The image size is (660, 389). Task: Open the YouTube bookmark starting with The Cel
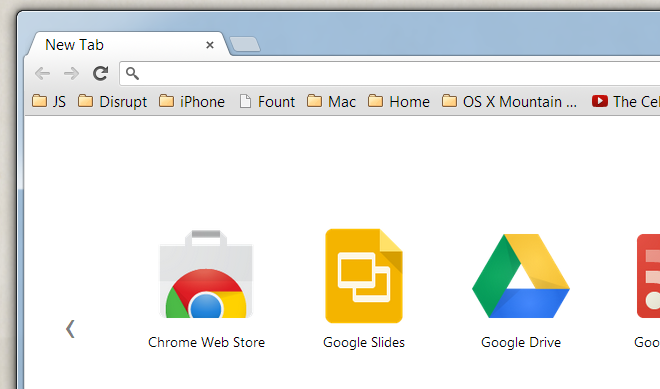(x=625, y=101)
